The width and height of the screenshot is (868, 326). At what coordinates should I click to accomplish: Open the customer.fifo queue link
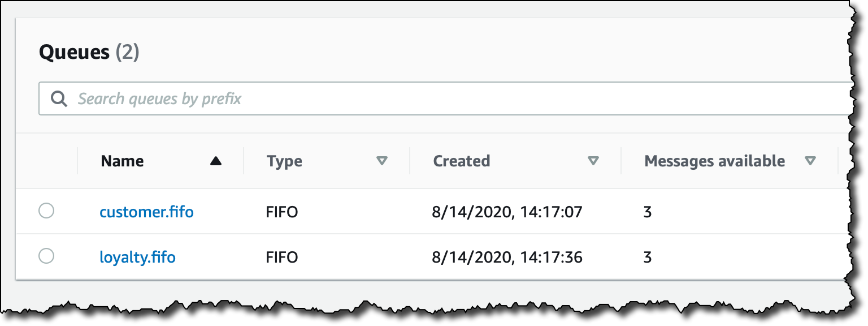147,212
